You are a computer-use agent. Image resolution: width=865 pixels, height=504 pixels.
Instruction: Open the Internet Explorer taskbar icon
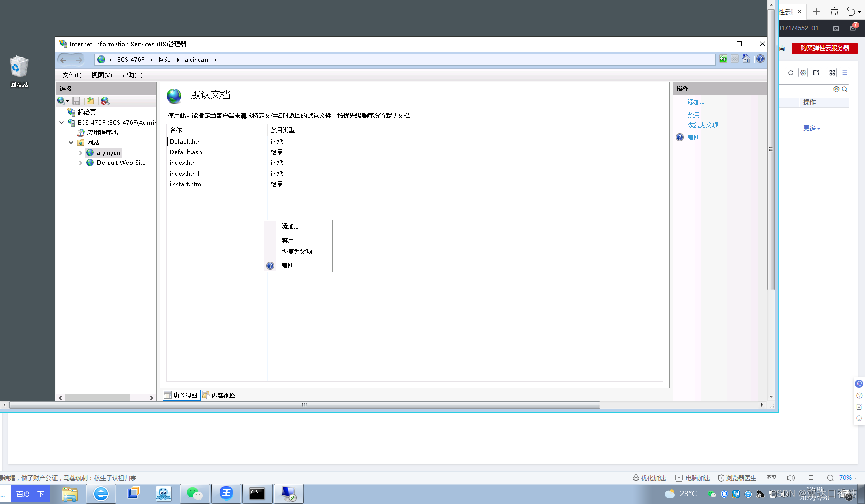click(x=101, y=494)
